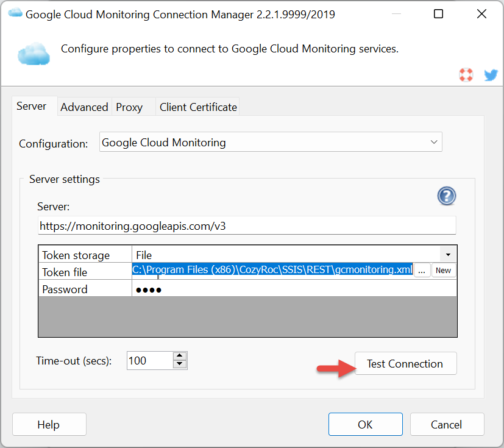
Task: Click the Server URL input field
Action: tap(247, 226)
